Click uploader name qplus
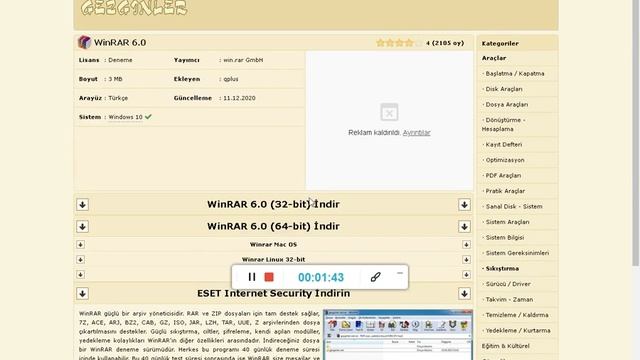Viewport: 640px width, 360px height. pyautogui.click(x=231, y=79)
